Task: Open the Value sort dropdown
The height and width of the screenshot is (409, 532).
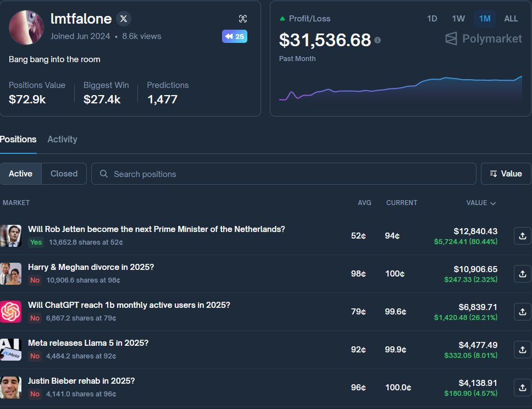Action: (506, 174)
